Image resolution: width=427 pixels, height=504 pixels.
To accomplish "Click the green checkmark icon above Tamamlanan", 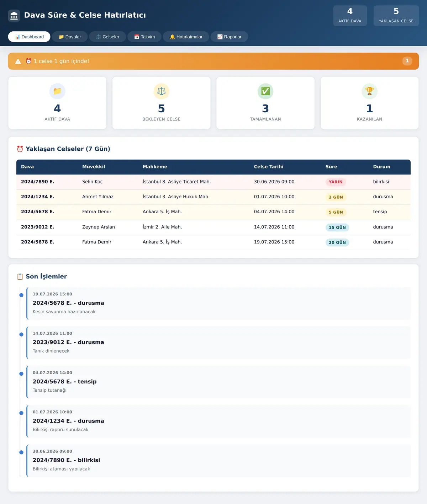I will (265, 91).
